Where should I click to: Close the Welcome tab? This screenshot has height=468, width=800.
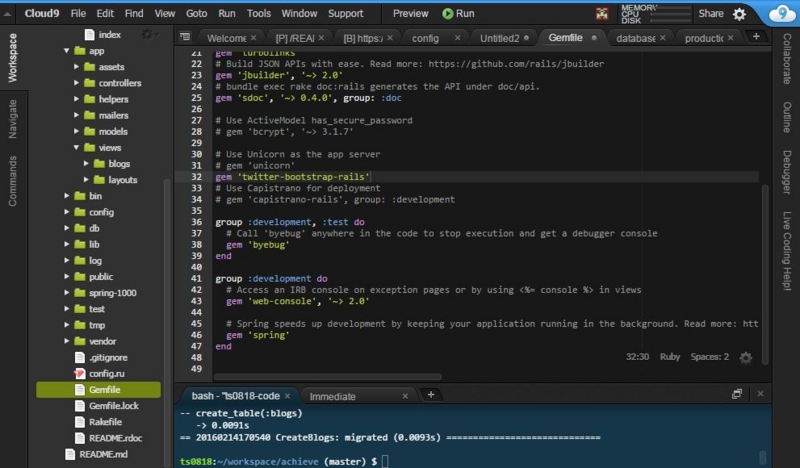[x=254, y=38]
